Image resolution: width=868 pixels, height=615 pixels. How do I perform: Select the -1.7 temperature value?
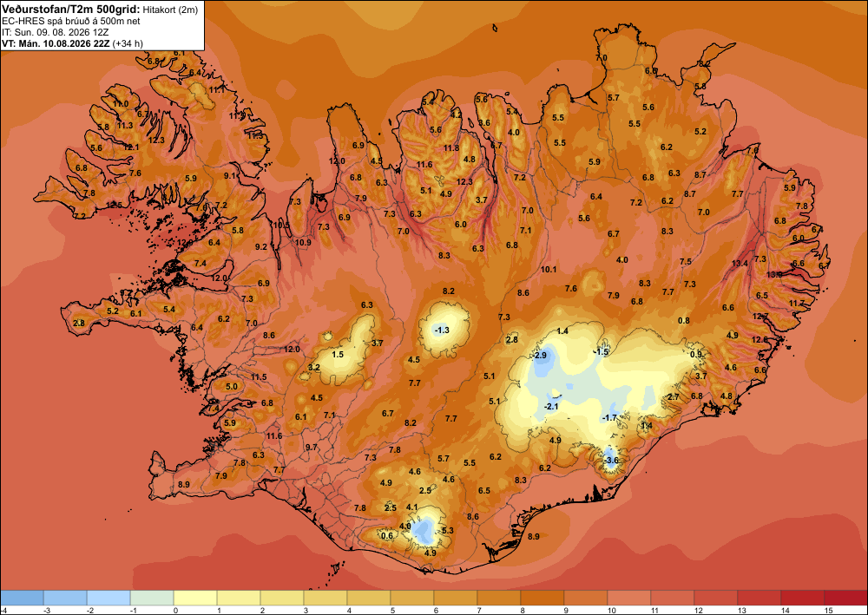(609, 417)
